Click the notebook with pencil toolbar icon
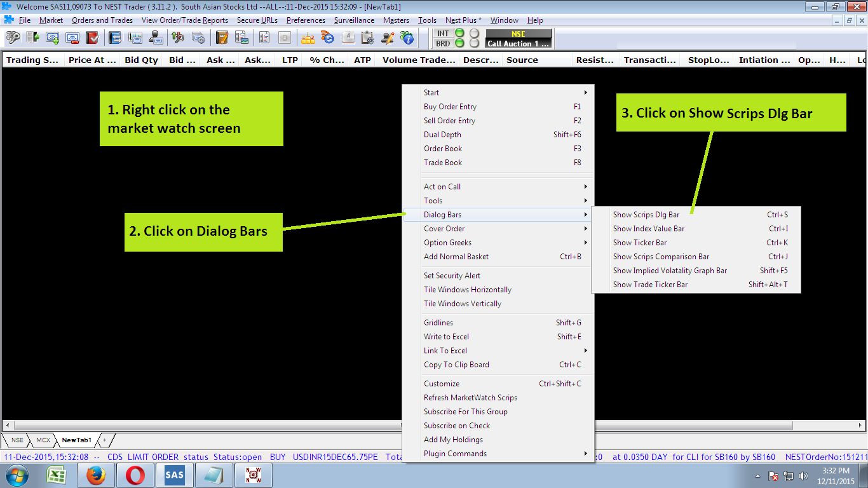Viewport: 868px width, 488px height. coord(222,38)
